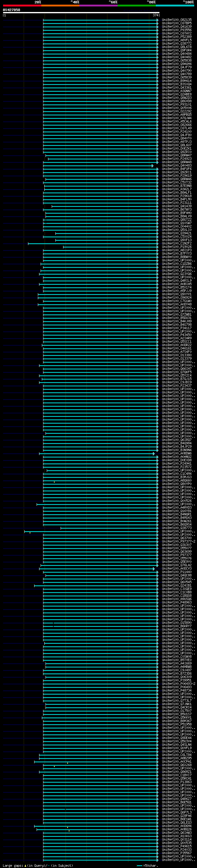
Task: Open hit UniRef100_C6TAY2
Action: [x=177, y=33]
